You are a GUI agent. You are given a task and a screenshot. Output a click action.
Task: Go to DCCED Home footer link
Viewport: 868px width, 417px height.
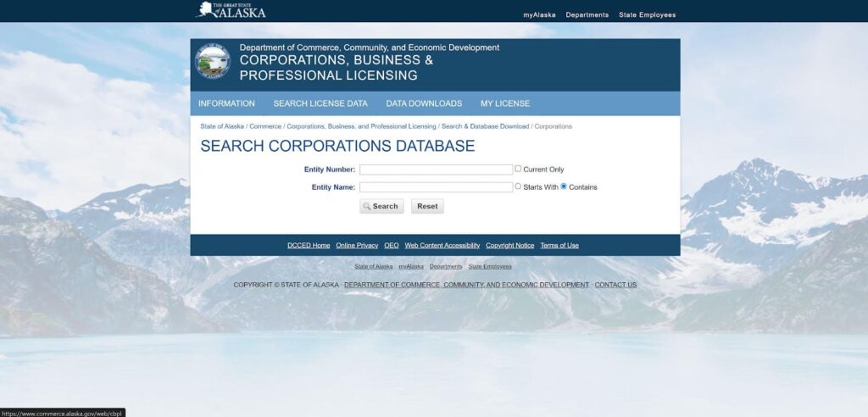pyautogui.click(x=309, y=246)
